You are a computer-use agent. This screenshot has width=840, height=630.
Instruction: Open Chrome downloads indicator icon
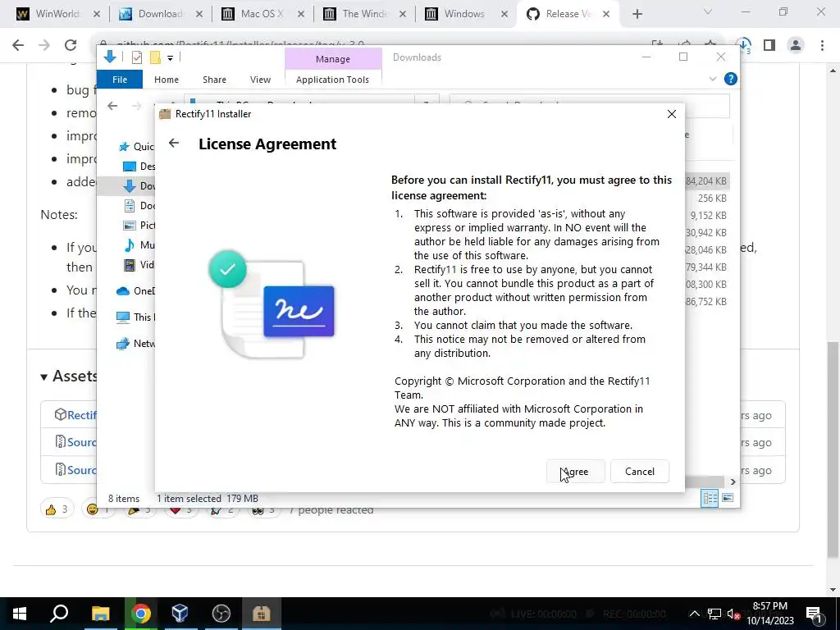click(743, 45)
